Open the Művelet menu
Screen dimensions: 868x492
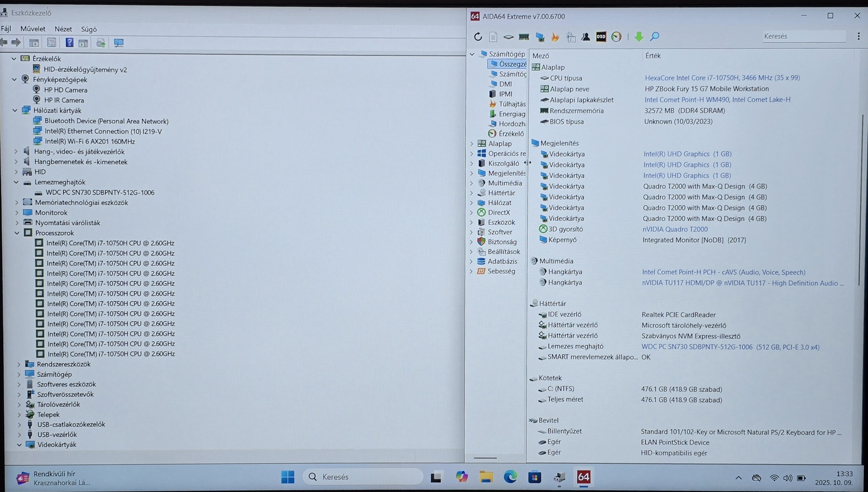pyautogui.click(x=33, y=29)
